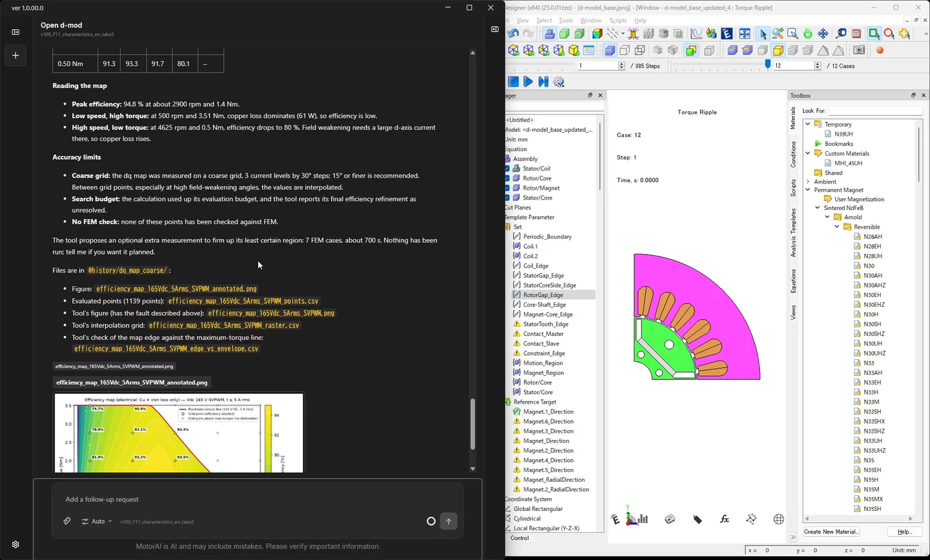Select the circle selection tool icon
Image resolution: width=930 pixels, height=560 pixels.
pyautogui.click(x=889, y=34)
